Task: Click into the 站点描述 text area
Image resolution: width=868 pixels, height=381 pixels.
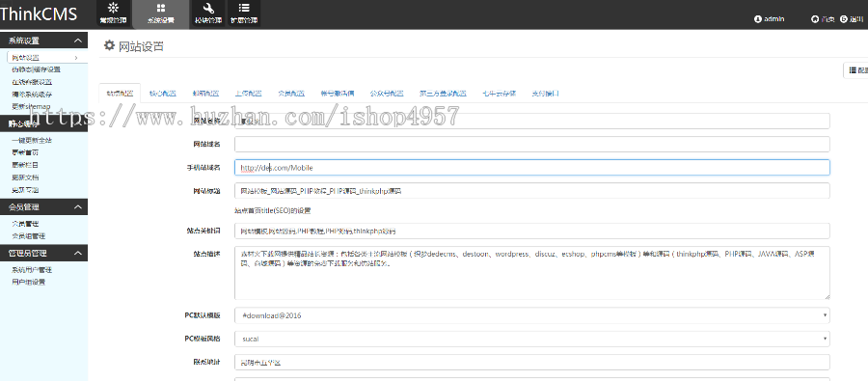Action: [x=532, y=273]
